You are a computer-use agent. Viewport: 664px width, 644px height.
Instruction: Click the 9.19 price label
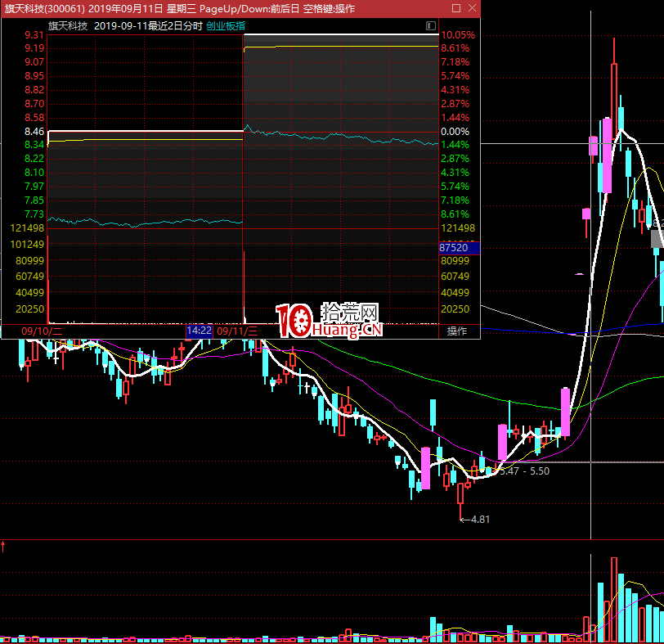tap(34, 48)
